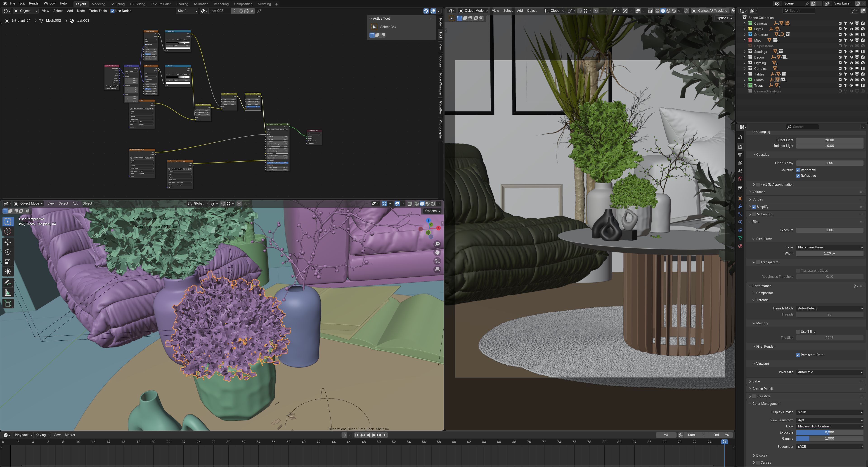
Task: Click the play animation button
Action: (373, 435)
